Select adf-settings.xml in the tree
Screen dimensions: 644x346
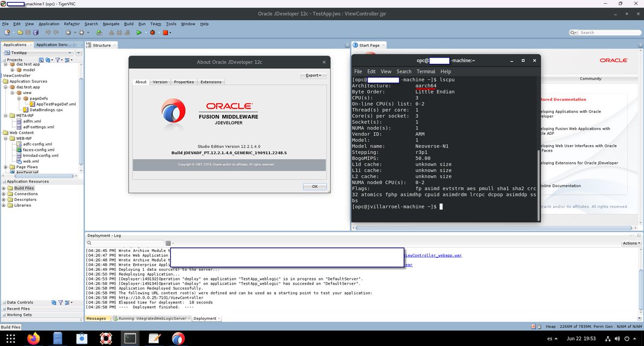(35, 127)
